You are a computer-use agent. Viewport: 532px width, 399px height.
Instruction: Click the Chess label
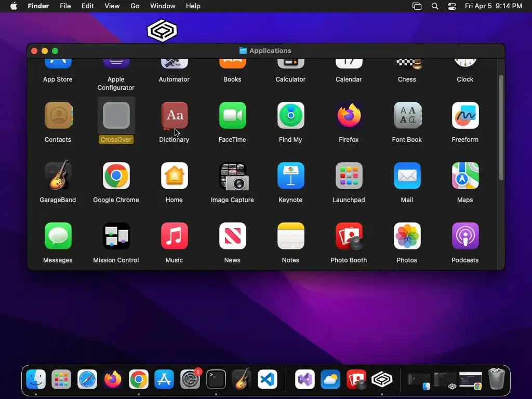pos(407,79)
